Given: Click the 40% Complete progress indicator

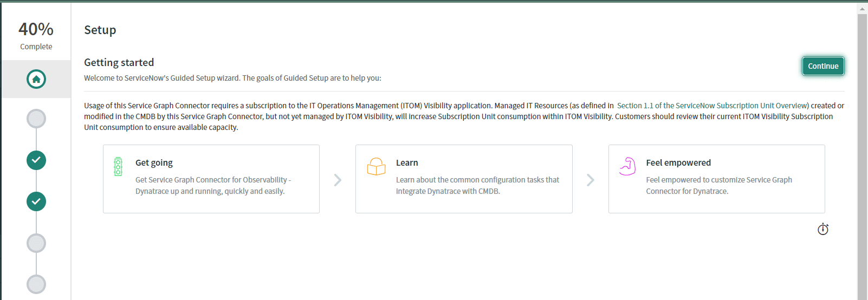Looking at the screenshot, I should 36,35.
